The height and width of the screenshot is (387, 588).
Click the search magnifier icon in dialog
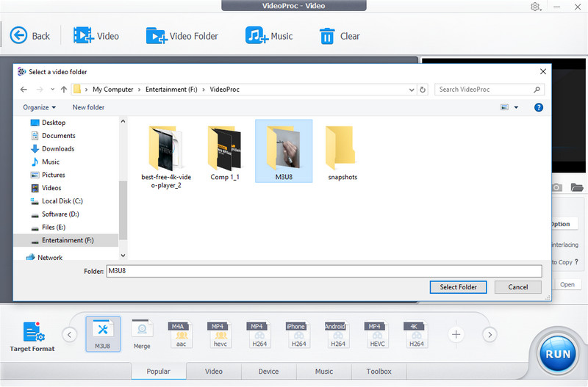click(x=537, y=90)
